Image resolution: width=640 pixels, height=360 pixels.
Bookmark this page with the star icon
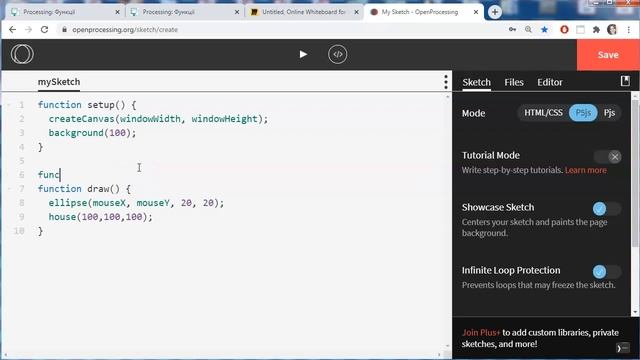[544, 29]
